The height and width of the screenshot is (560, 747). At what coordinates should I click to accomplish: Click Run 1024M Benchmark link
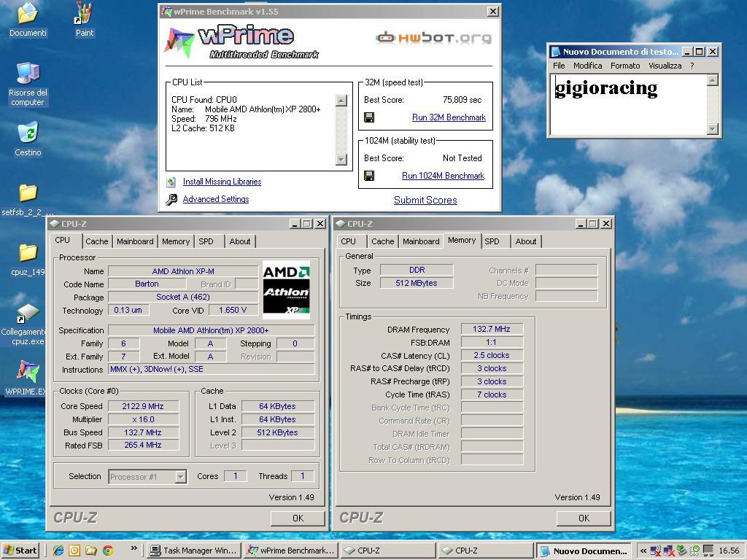point(443,176)
